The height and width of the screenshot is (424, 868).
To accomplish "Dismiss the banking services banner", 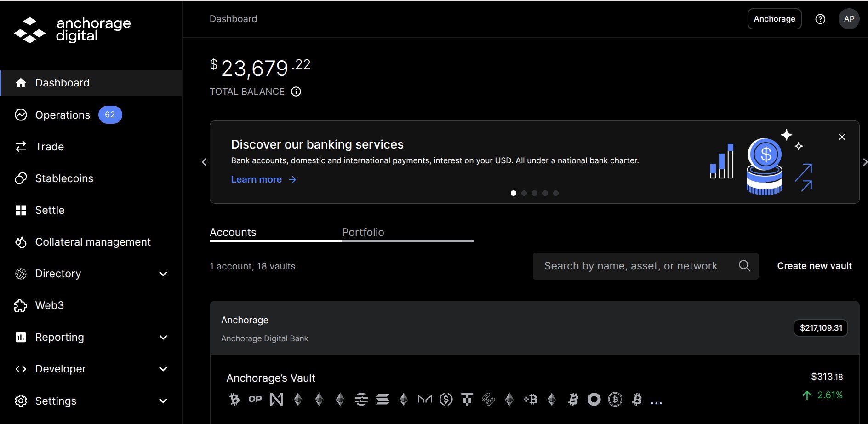I will [842, 137].
